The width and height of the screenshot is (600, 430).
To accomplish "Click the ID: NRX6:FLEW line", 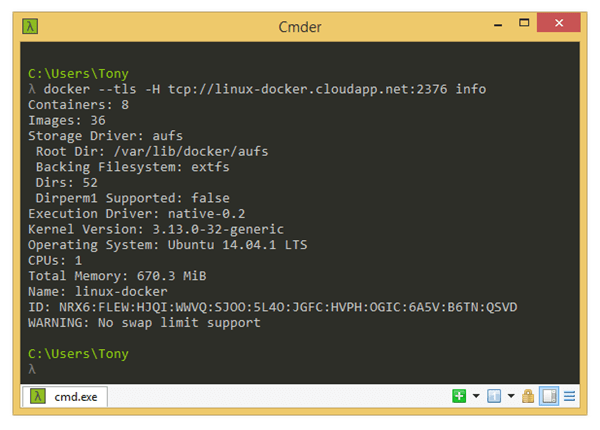I will [x=273, y=307].
